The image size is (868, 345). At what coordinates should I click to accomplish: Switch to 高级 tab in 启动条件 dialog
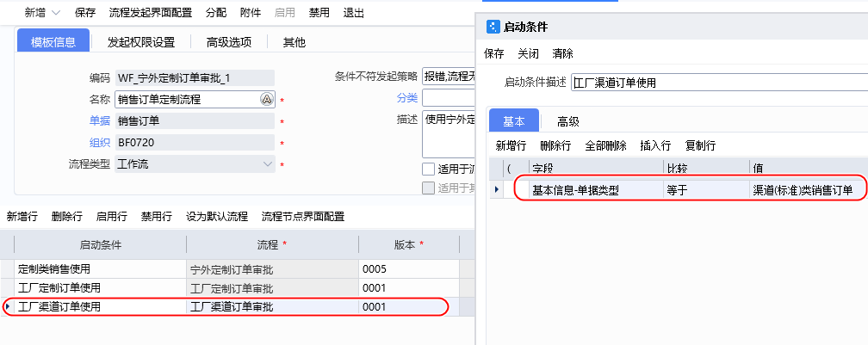click(x=567, y=121)
